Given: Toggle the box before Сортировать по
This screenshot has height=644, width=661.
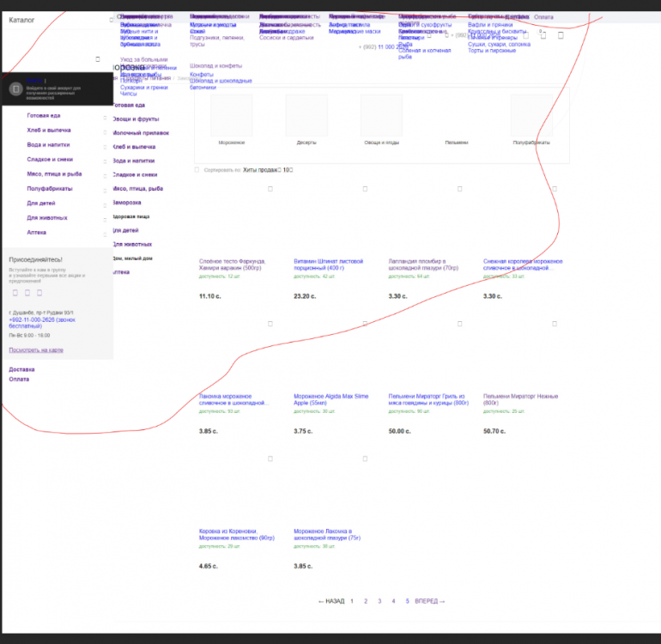Looking at the screenshot, I should tap(197, 170).
